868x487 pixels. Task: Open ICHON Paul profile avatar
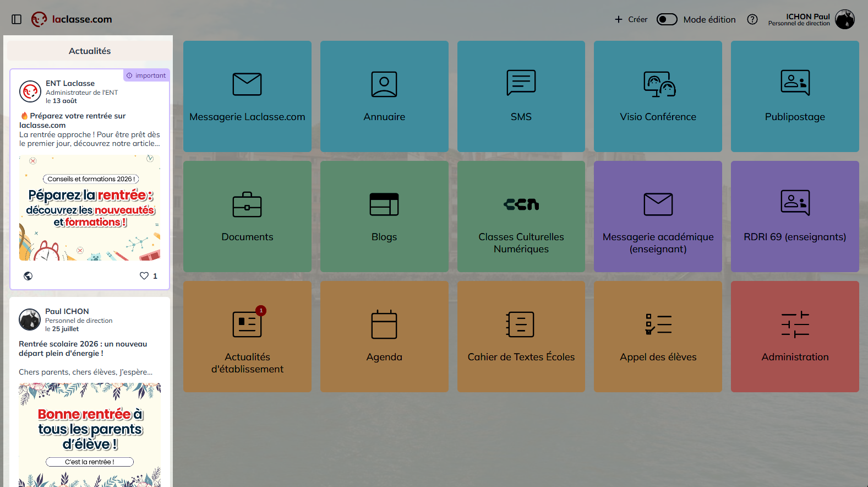(x=845, y=19)
